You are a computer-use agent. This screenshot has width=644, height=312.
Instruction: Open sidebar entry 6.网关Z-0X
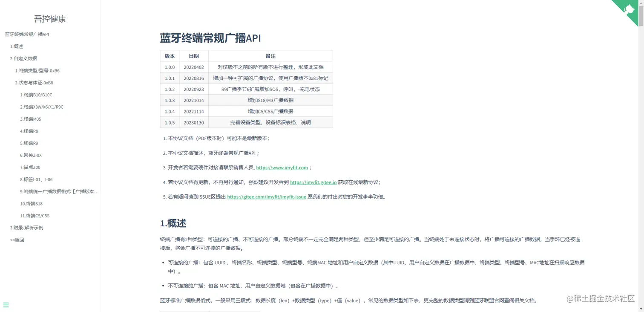coord(31,155)
